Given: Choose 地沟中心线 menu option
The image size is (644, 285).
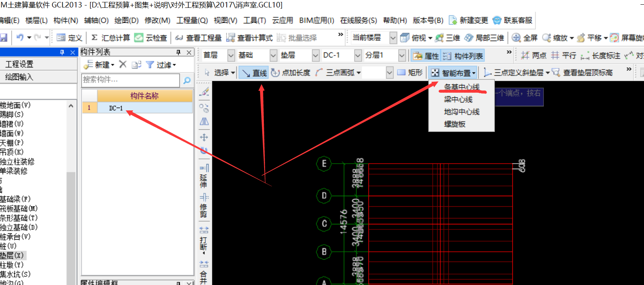Looking at the screenshot, I should 462,112.
